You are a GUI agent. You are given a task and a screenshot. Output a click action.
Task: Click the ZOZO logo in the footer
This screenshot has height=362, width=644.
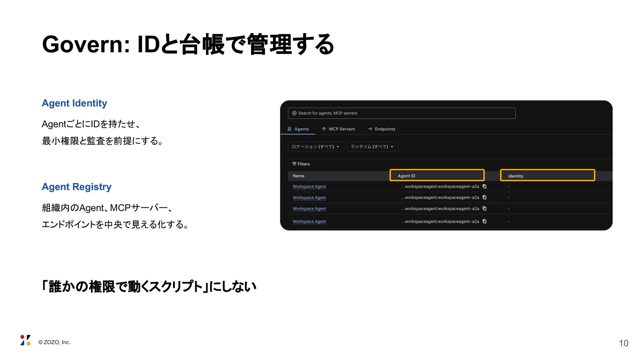[x=25, y=340]
